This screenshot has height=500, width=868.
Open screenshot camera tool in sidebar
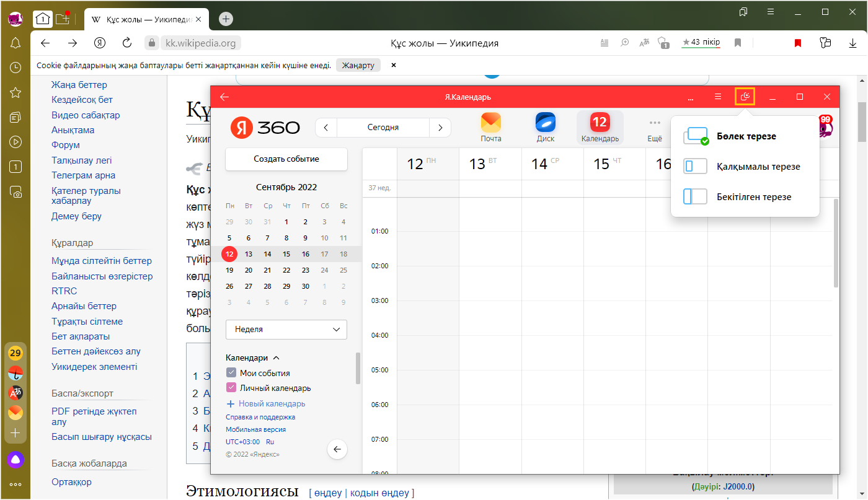[x=15, y=192]
